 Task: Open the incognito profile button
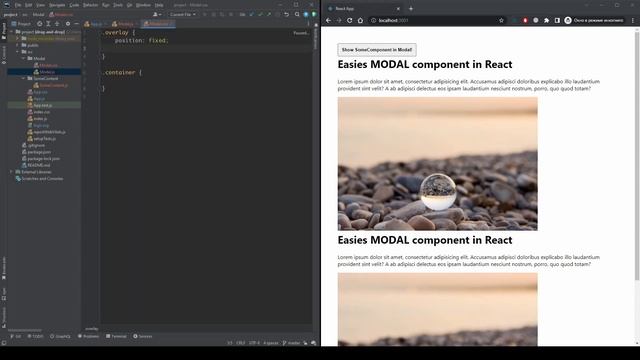point(594,20)
